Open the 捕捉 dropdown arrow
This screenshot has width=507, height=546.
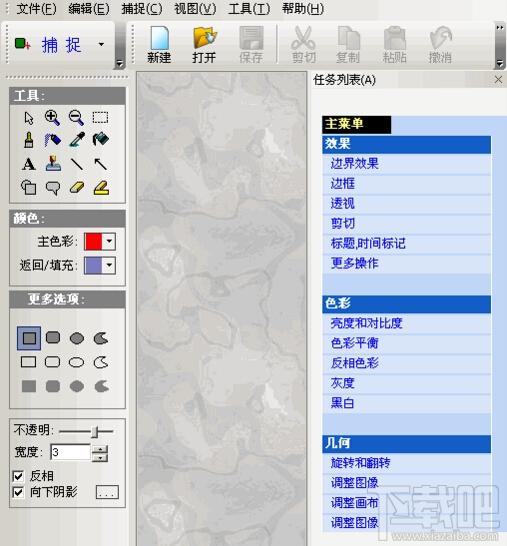coord(101,44)
